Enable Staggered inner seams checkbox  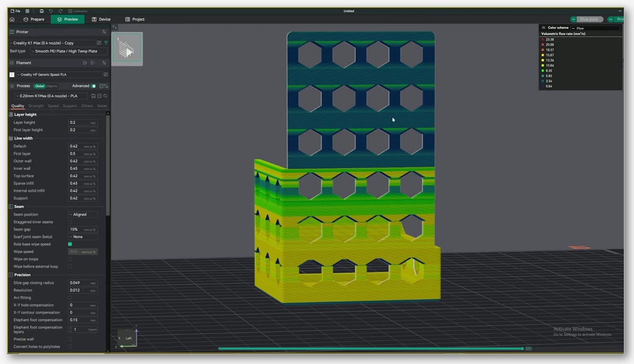(70, 222)
